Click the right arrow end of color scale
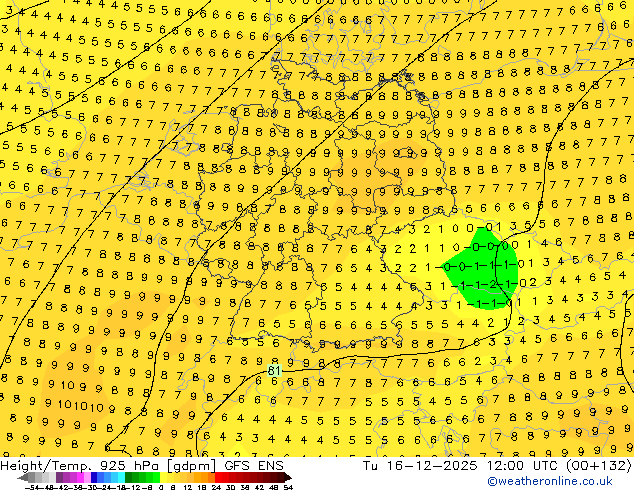Screen dimensions: 634x490 (288, 478)
